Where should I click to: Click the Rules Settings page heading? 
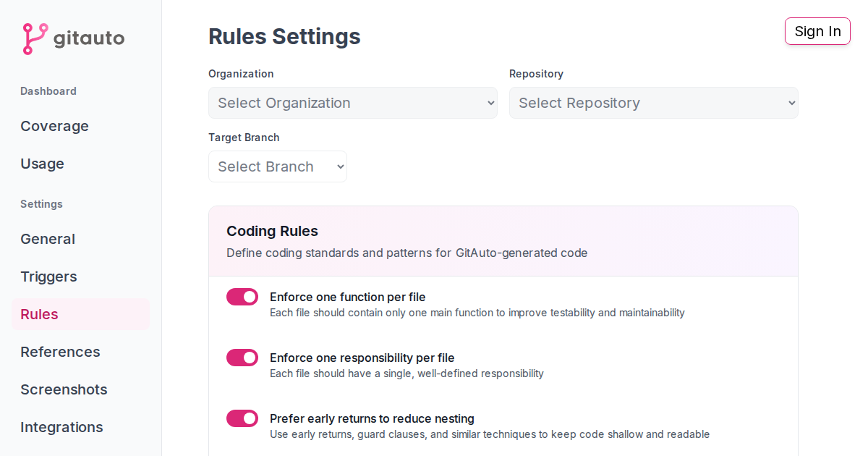[284, 36]
